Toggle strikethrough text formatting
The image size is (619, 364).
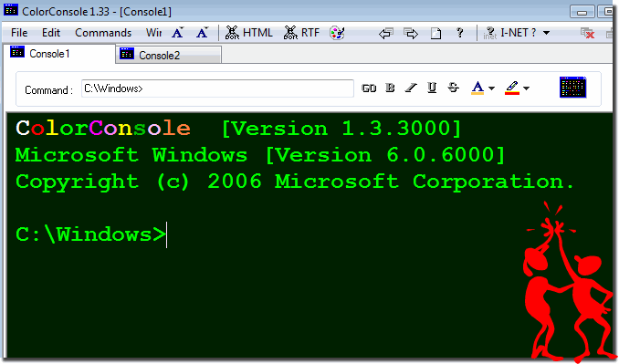coord(453,88)
